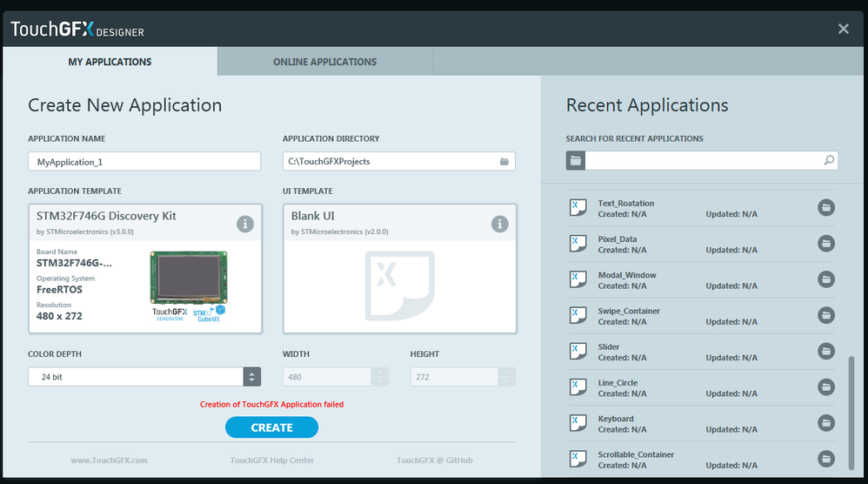This screenshot has height=484, width=868.
Task: Open info for STM32F746G Discovery Kit template
Action: click(245, 225)
